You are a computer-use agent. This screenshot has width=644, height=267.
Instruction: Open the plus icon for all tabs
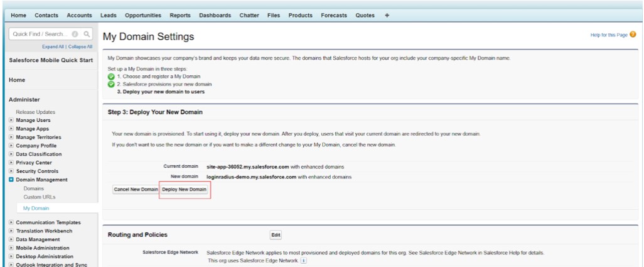(x=387, y=15)
